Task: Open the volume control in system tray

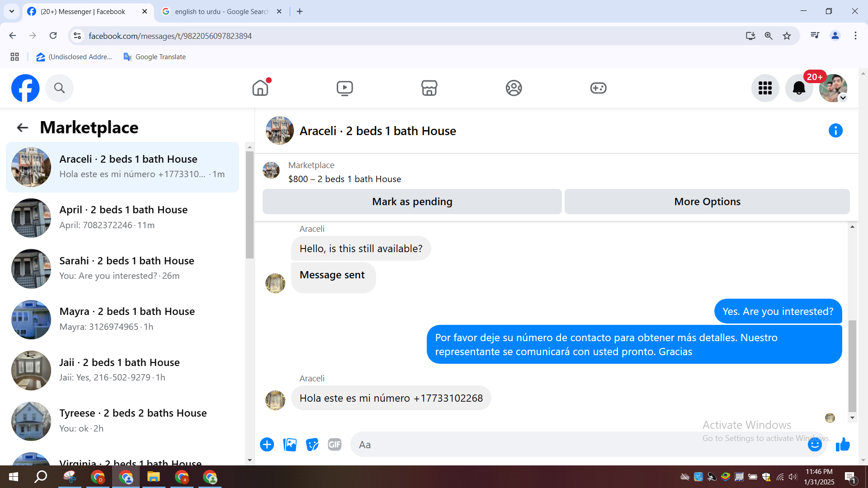Action: click(793, 477)
